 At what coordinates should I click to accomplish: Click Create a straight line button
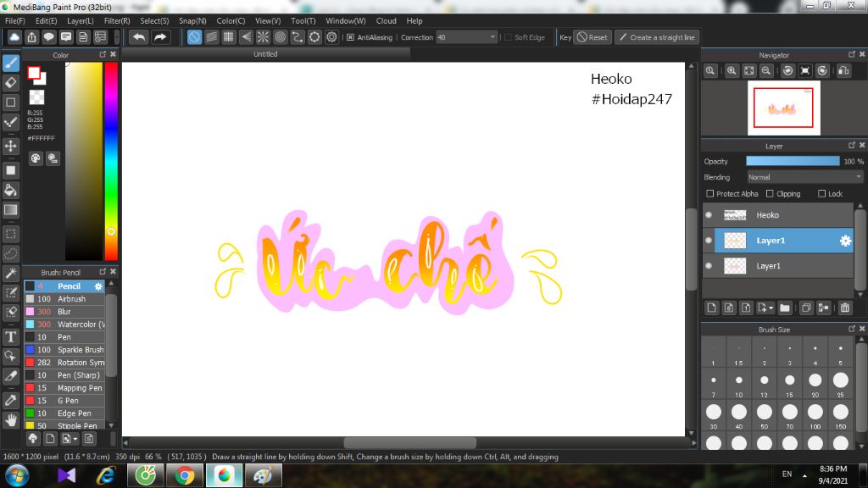pos(657,37)
